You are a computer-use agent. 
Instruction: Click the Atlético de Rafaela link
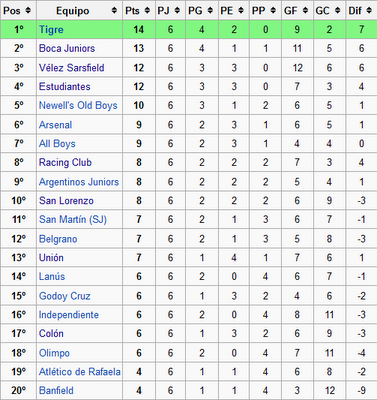80,372
